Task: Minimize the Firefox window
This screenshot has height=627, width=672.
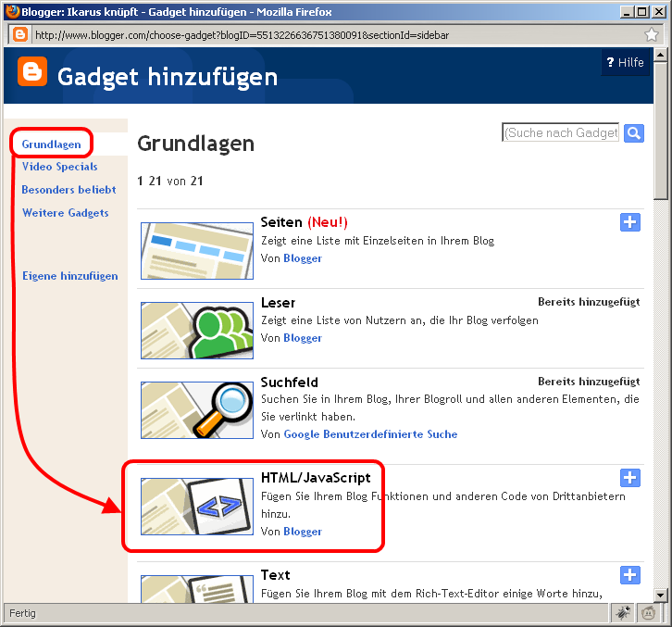Action: (627, 12)
